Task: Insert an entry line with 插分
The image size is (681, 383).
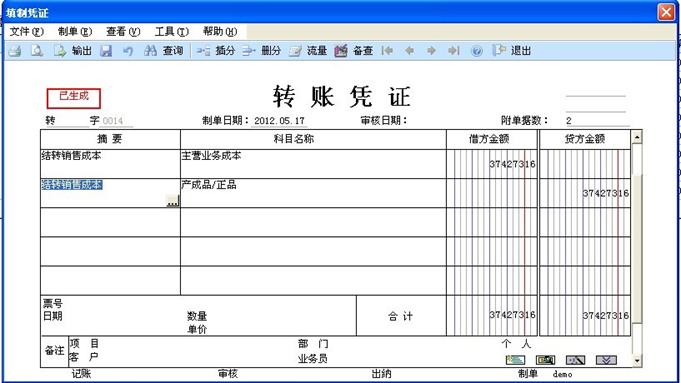Action: [x=215, y=51]
